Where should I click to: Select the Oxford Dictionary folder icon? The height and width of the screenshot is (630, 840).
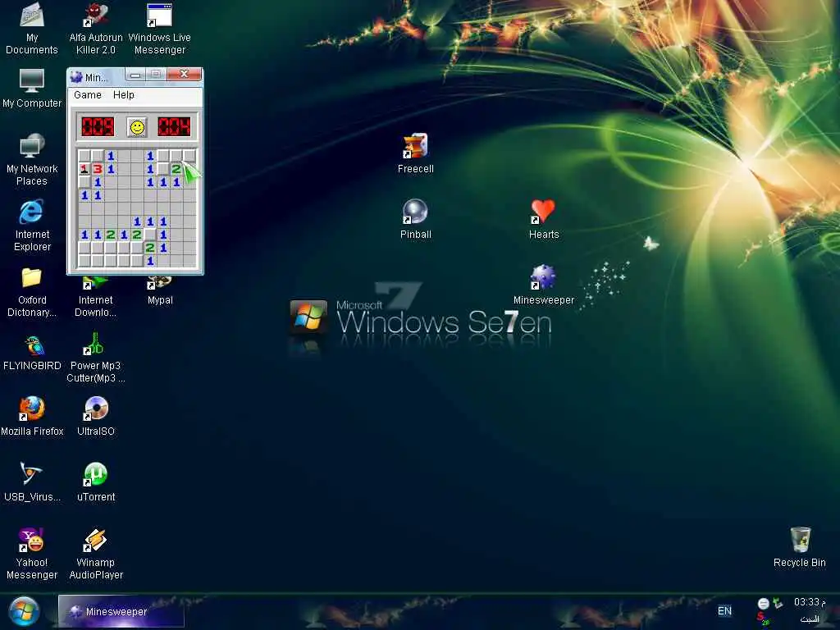pos(32,292)
